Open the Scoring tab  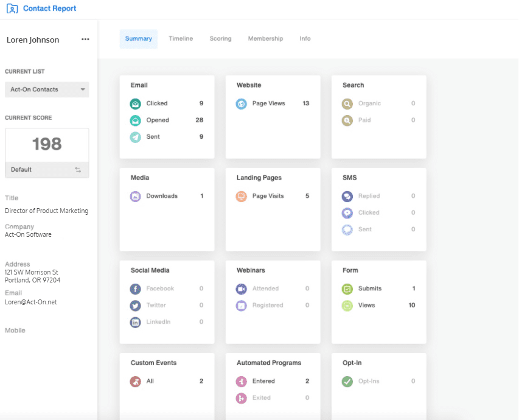(220, 39)
